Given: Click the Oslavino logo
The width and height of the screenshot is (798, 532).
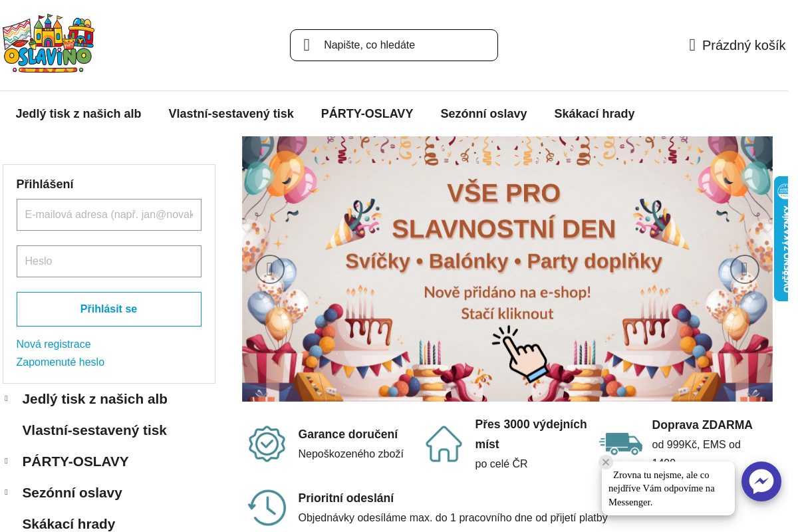Looking at the screenshot, I should 49,43.
